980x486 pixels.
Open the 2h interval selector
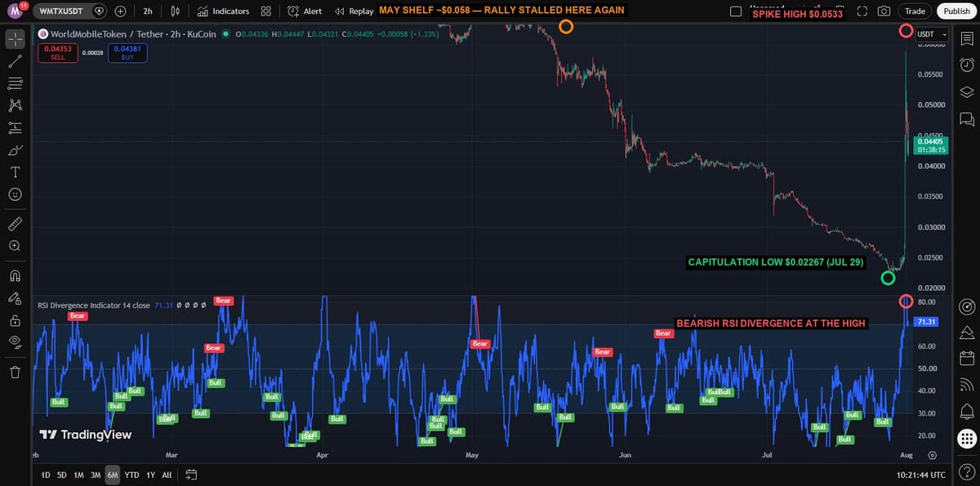(x=148, y=11)
